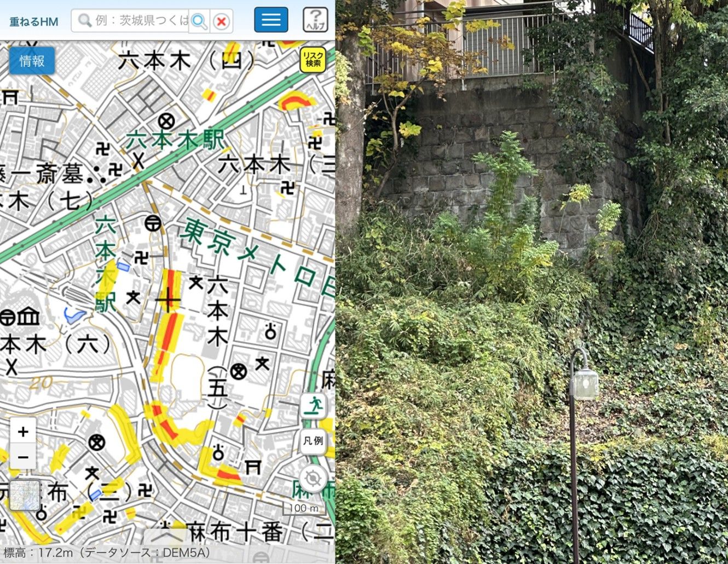Click the magnifier search icon

click(199, 21)
